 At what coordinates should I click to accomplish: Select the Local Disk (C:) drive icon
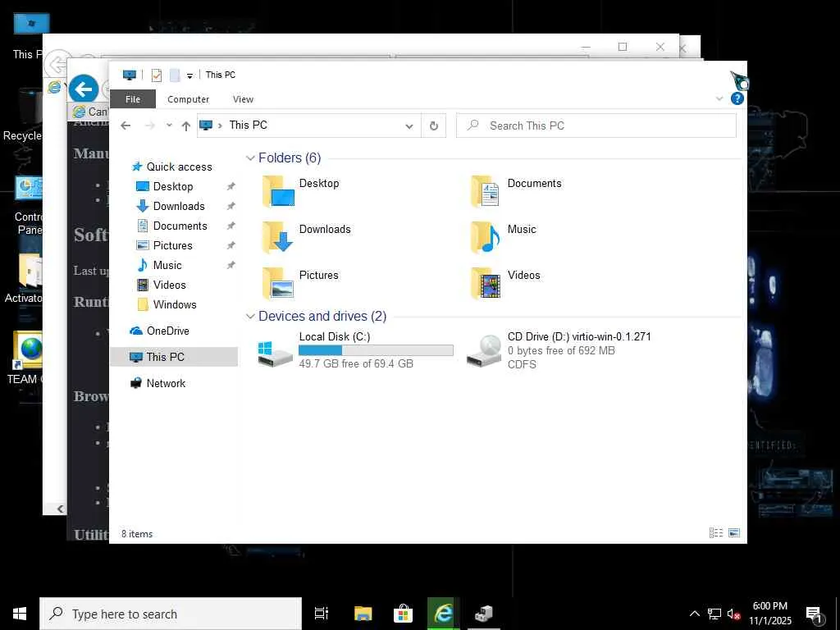[x=275, y=353]
